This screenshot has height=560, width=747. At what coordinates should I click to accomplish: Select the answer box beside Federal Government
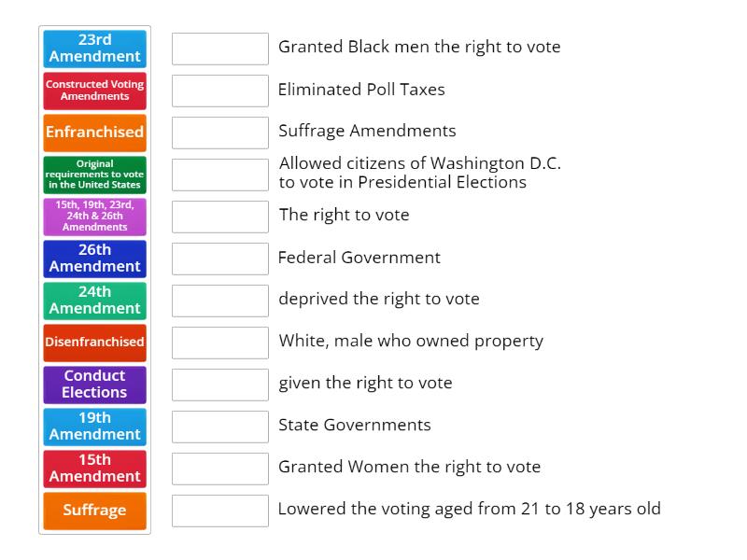pyautogui.click(x=219, y=258)
